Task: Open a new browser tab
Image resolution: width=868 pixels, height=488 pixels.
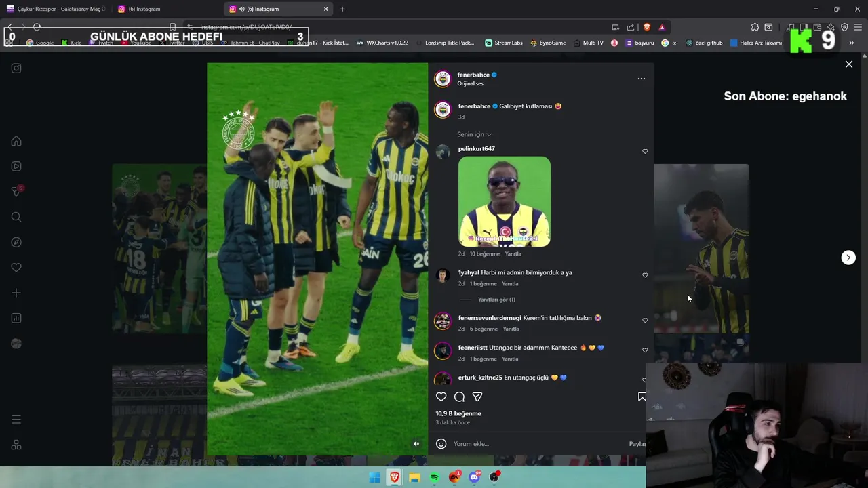Action: point(342,9)
